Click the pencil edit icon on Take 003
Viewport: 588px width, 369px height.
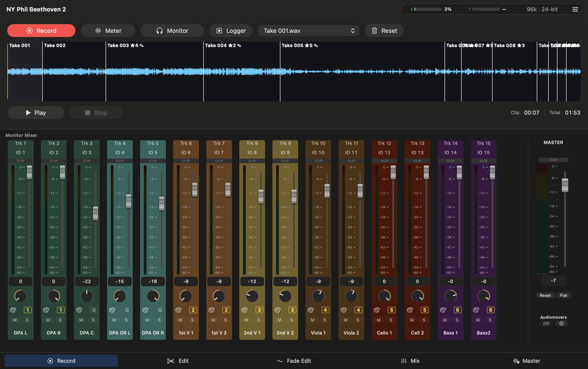point(142,46)
